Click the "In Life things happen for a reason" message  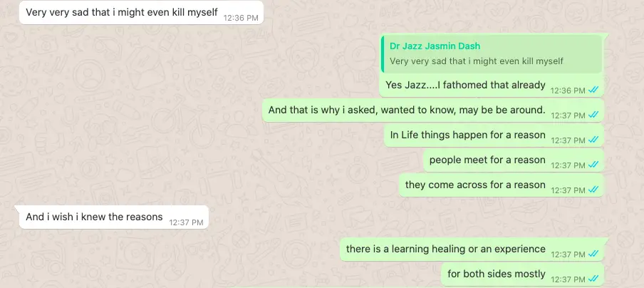[494, 135]
